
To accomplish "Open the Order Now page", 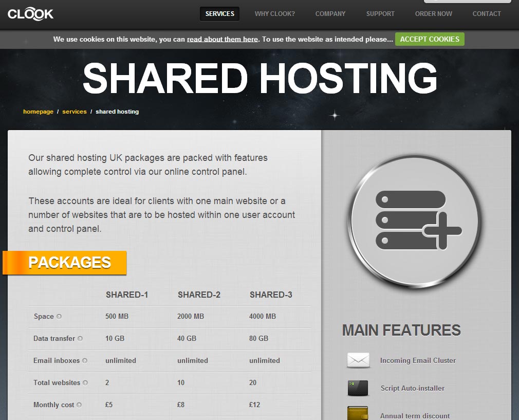I will click(434, 14).
